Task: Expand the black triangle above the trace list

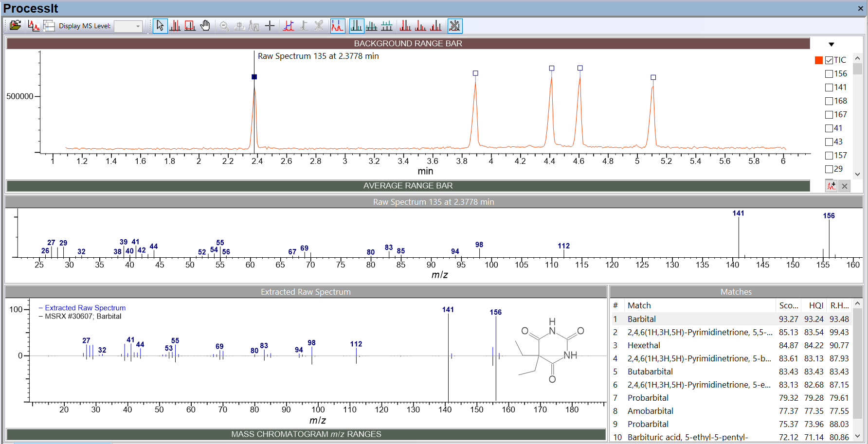Action: coord(832,44)
